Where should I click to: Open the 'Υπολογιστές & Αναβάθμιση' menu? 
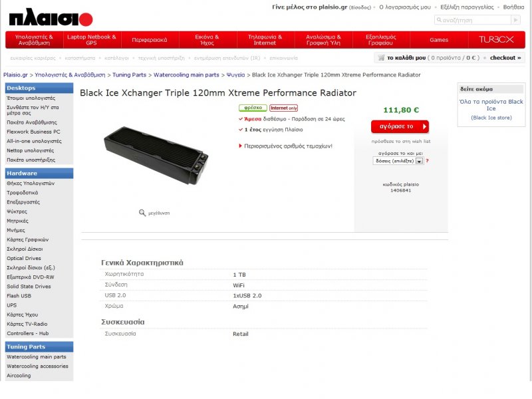(35, 40)
